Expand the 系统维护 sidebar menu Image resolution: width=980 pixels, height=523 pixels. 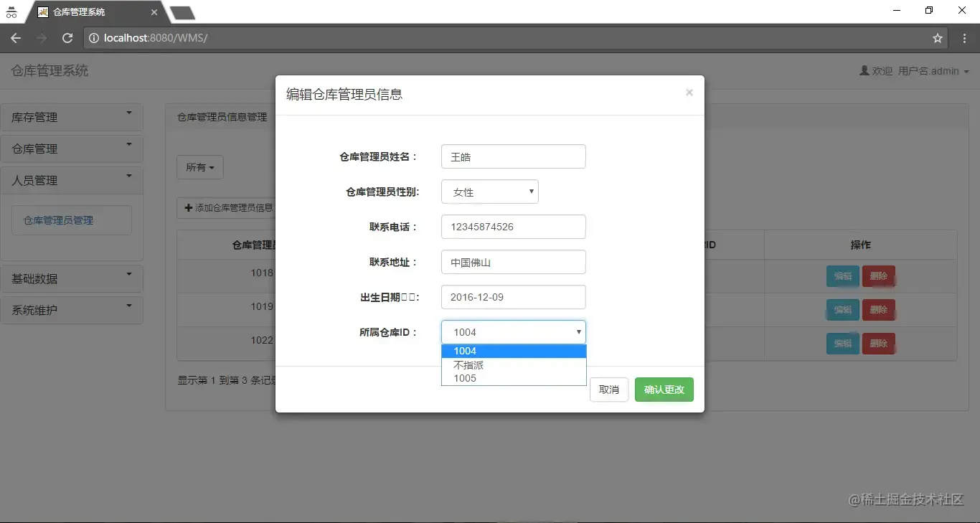coord(72,311)
